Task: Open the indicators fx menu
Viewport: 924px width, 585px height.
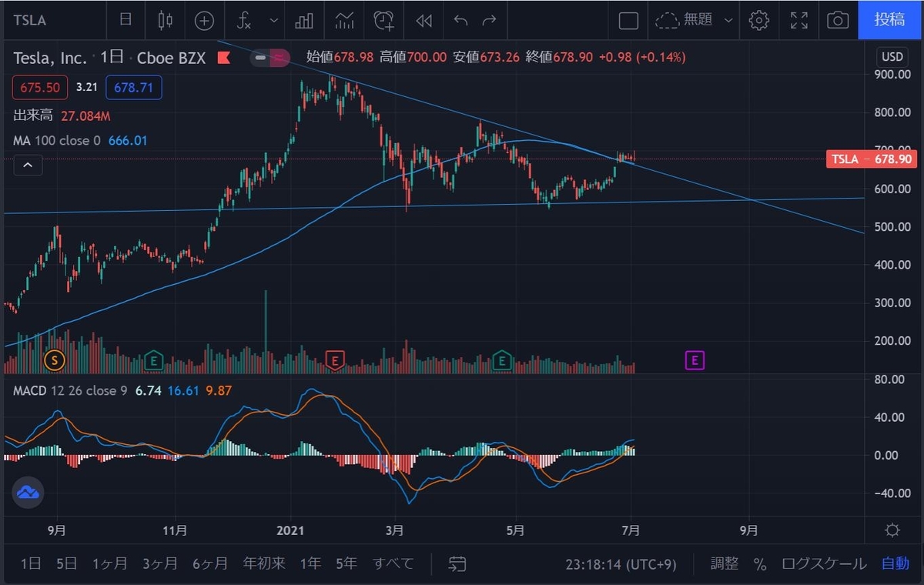Action: pos(244,20)
